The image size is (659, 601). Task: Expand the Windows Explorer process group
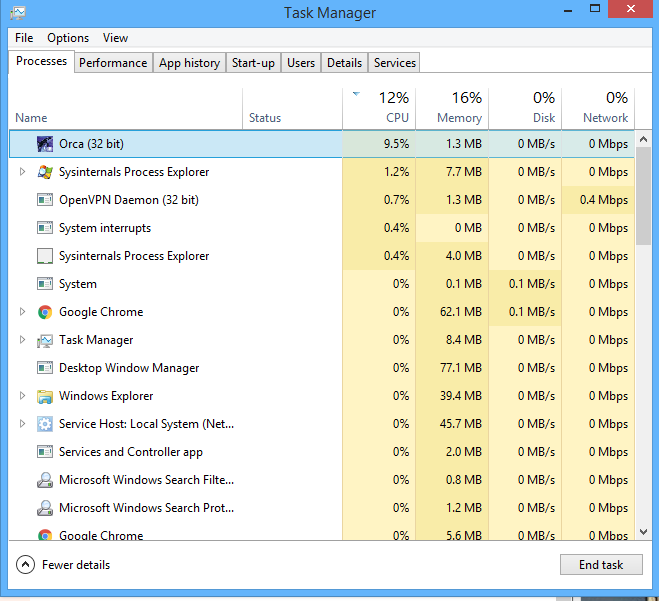pos(22,395)
